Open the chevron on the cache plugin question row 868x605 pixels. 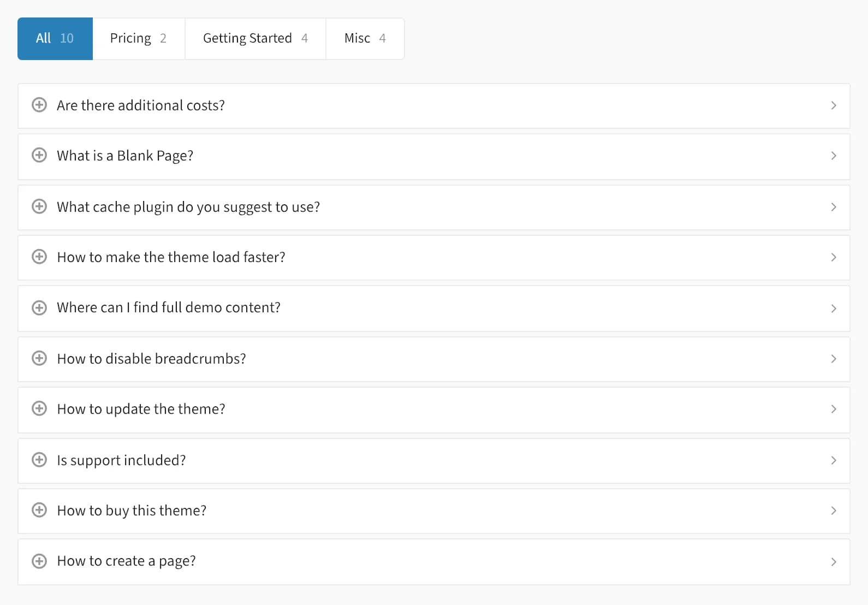(834, 207)
